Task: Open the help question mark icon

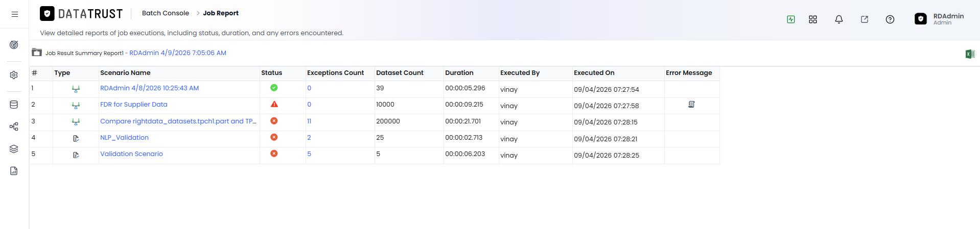Action: click(890, 19)
